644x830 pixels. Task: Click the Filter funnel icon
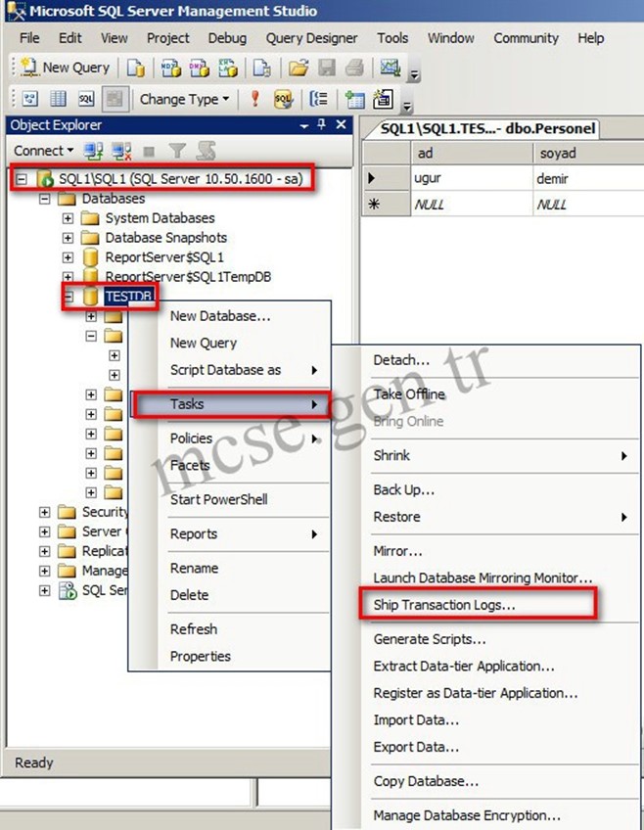[177, 152]
